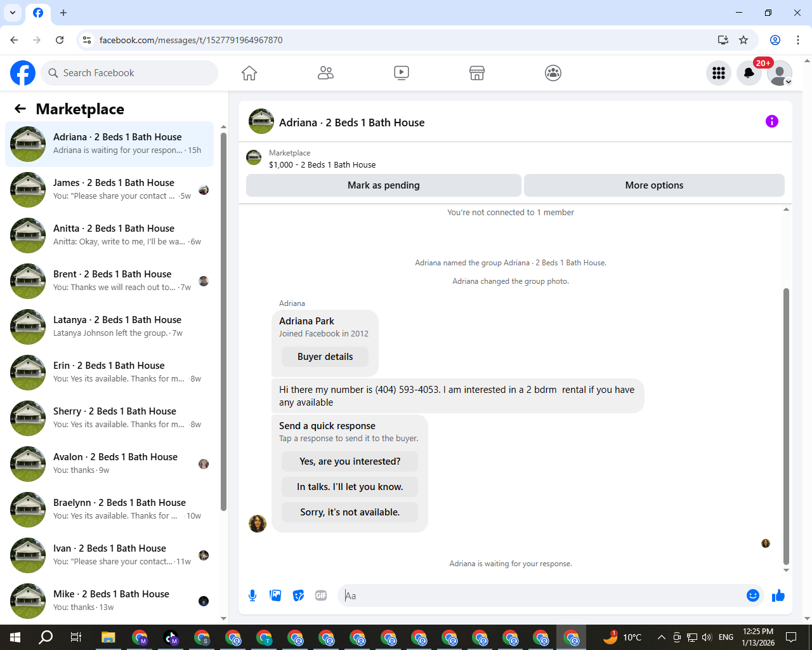Open the Menu grid icon
Screen dimensions: 812x650
(719, 73)
